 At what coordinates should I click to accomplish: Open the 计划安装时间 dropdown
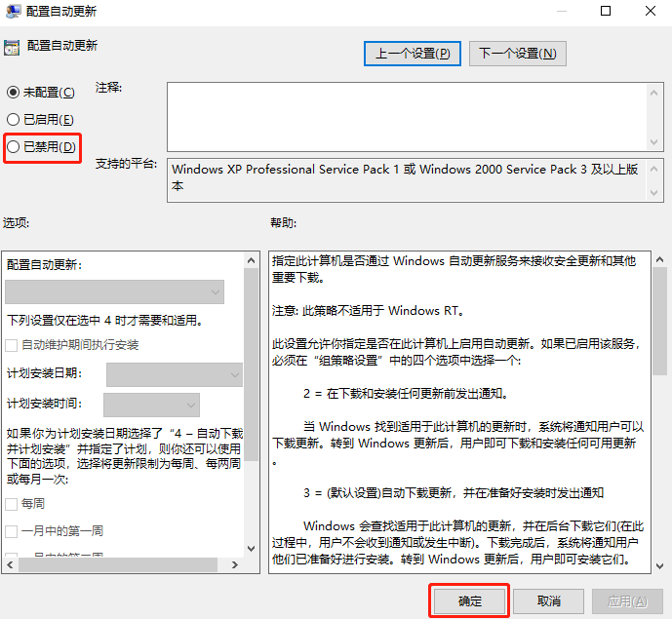pyautogui.click(x=151, y=405)
